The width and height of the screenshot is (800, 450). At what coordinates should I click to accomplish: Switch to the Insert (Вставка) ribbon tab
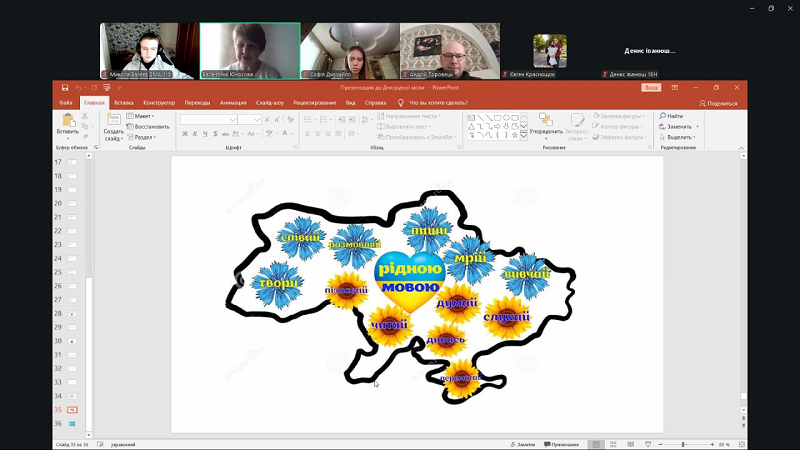click(124, 102)
